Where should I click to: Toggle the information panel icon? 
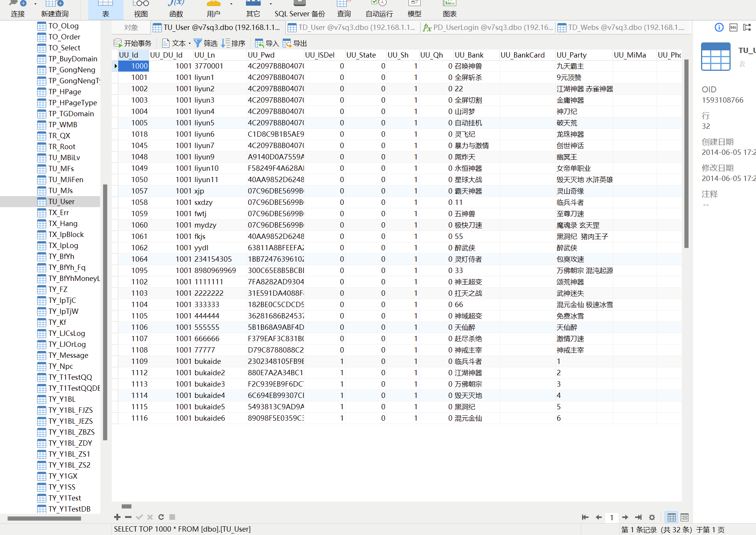pyautogui.click(x=719, y=27)
